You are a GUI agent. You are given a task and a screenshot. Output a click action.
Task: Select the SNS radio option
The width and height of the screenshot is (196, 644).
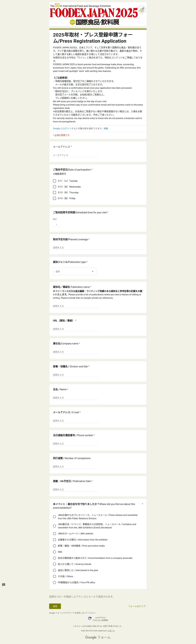pos(54,552)
